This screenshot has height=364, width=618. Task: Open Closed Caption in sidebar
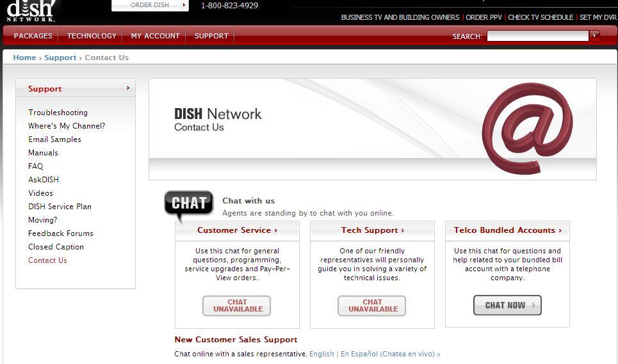[x=56, y=247]
